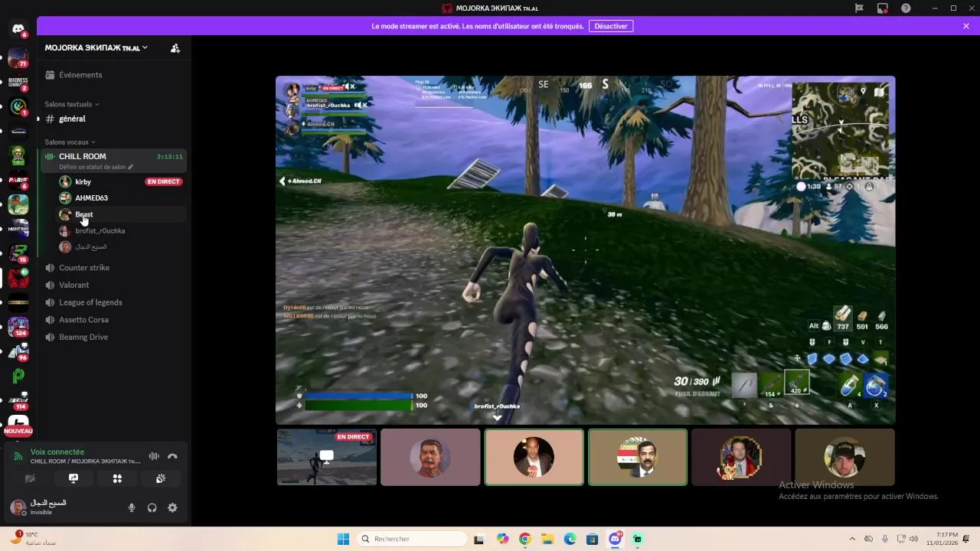980x551 pixels.
Task: Select the EN DIRECT stream thumbnail tile
Action: click(327, 457)
